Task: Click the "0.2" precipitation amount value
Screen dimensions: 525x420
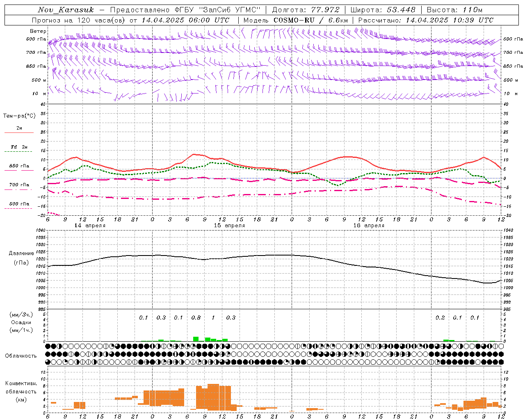Action: 440,318
